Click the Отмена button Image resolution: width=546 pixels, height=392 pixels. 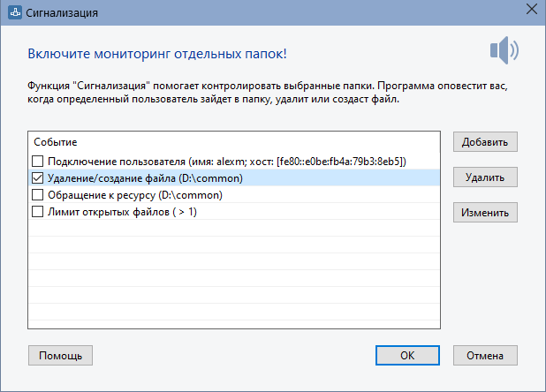point(485,356)
